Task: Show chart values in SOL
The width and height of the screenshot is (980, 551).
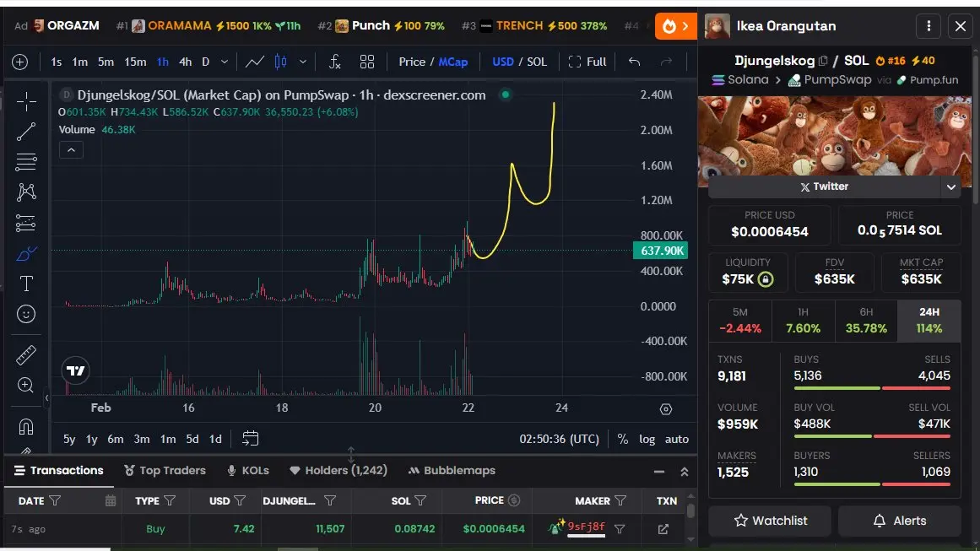Action: (537, 62)
